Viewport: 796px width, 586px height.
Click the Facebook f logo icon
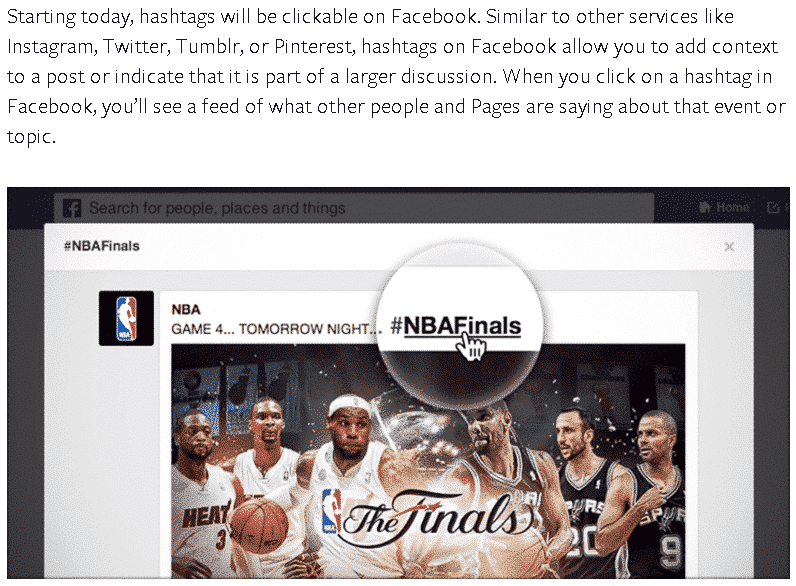(72, 208)
